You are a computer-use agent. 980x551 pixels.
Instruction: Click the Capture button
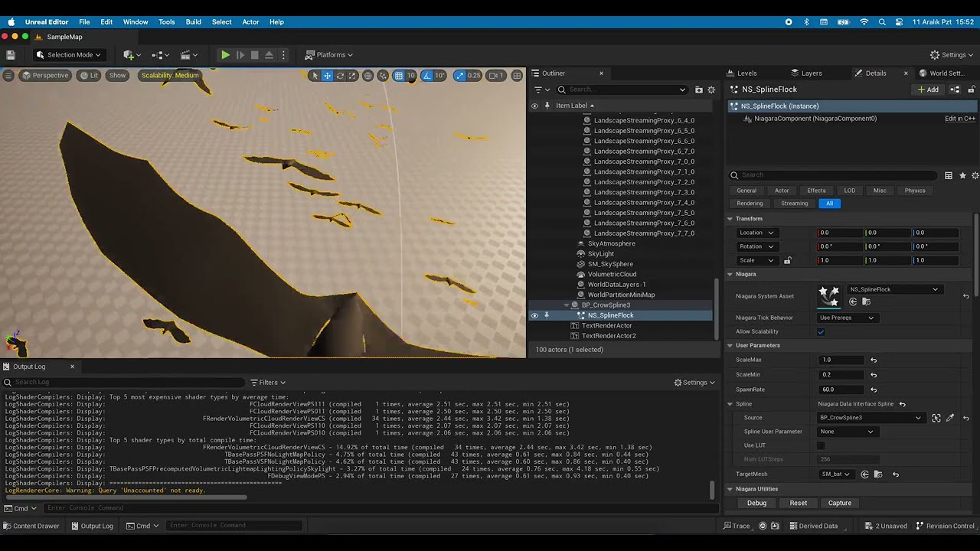coord(840,503)
